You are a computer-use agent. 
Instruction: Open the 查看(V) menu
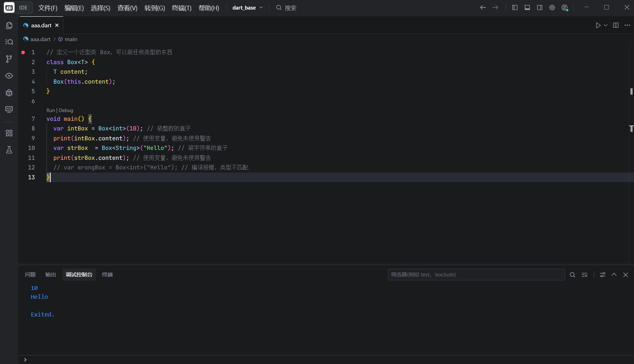tap(127, 8)
